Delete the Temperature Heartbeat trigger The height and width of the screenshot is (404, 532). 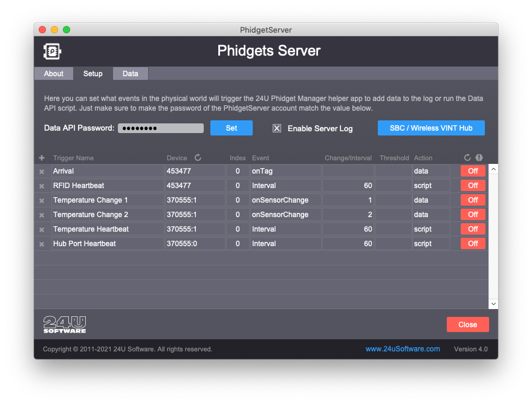pyautogui.click(x=42, y=230)
